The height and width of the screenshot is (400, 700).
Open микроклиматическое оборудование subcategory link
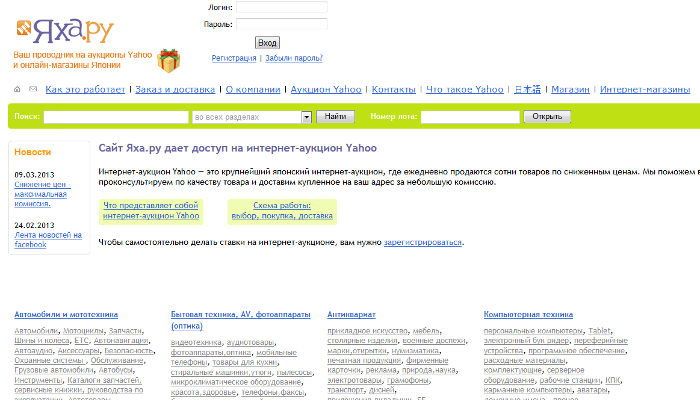point(236,382)
